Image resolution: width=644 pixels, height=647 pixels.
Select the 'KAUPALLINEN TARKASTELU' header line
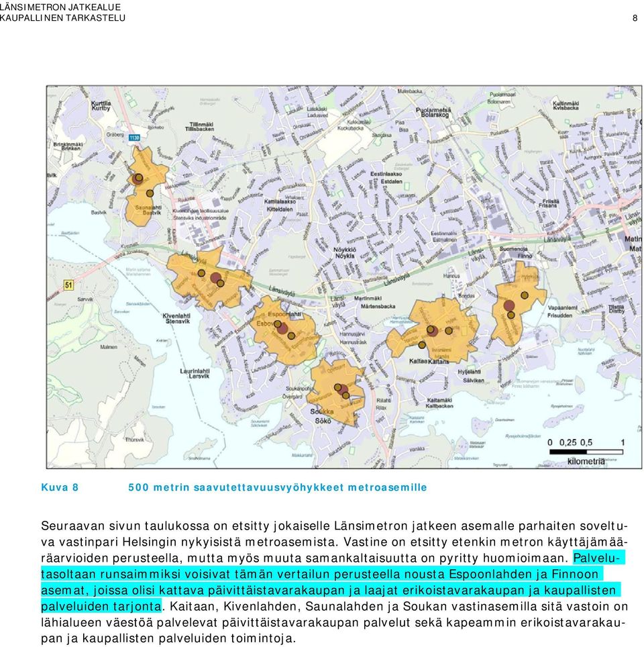click(62, 17)
